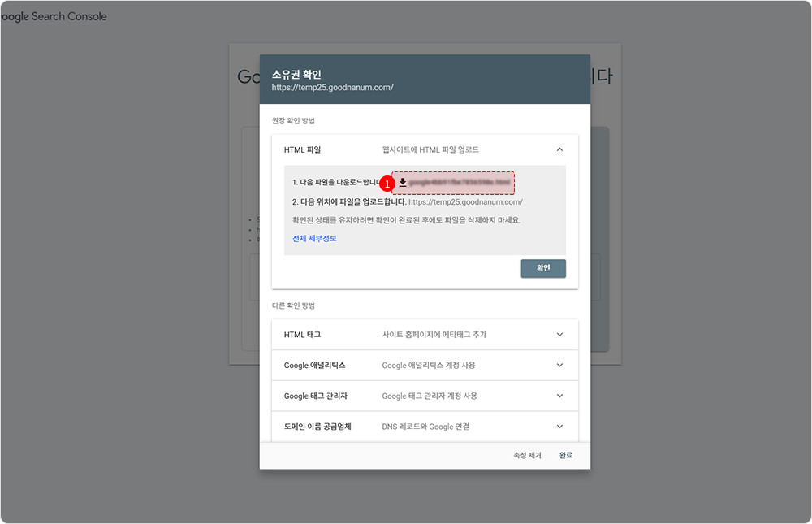
Task: Click the blurred verification filename to download
Action: (460, 183)
